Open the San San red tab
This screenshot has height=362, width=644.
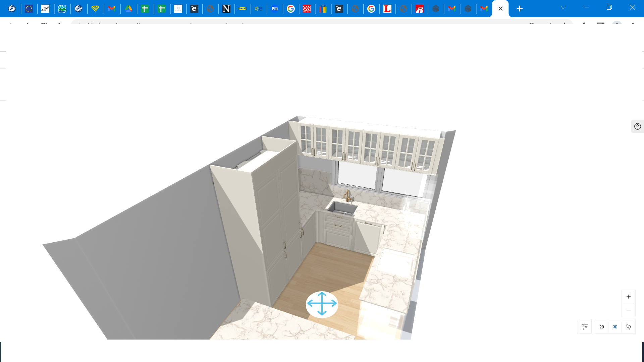pyautogui.click(x=307, y=9)
